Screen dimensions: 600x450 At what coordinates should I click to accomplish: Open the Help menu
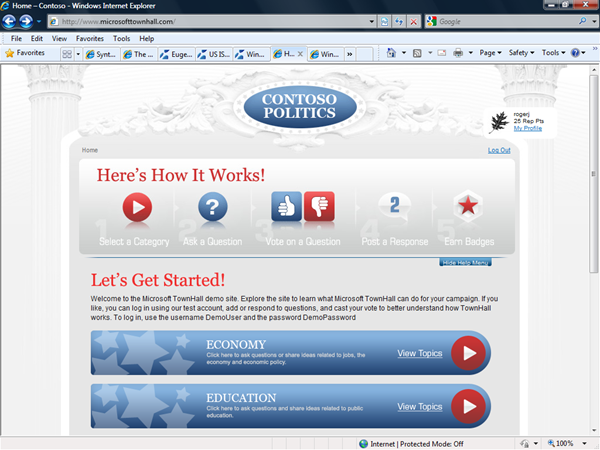coord(147,39)
